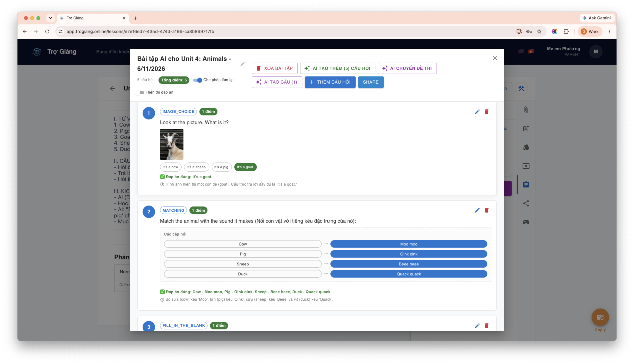Open the assignments clipboard icon in sidebar
The image size is (634, 364).
526,184
